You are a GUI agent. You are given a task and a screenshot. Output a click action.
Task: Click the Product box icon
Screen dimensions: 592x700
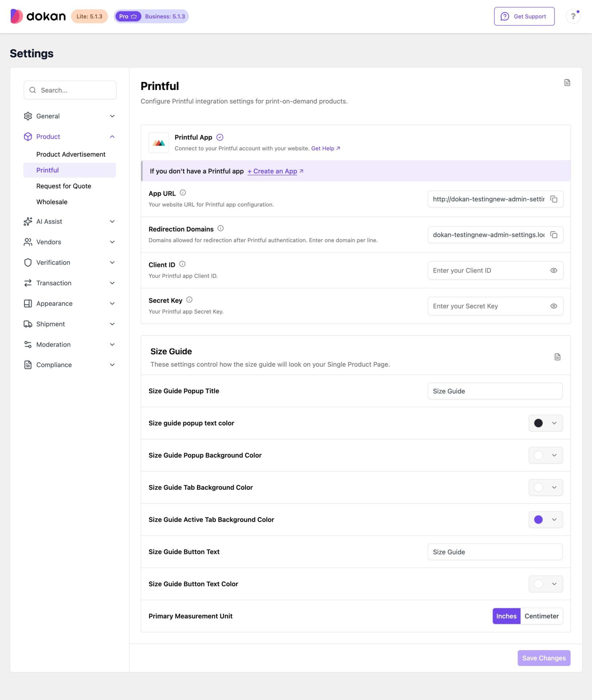pos(28,137)
